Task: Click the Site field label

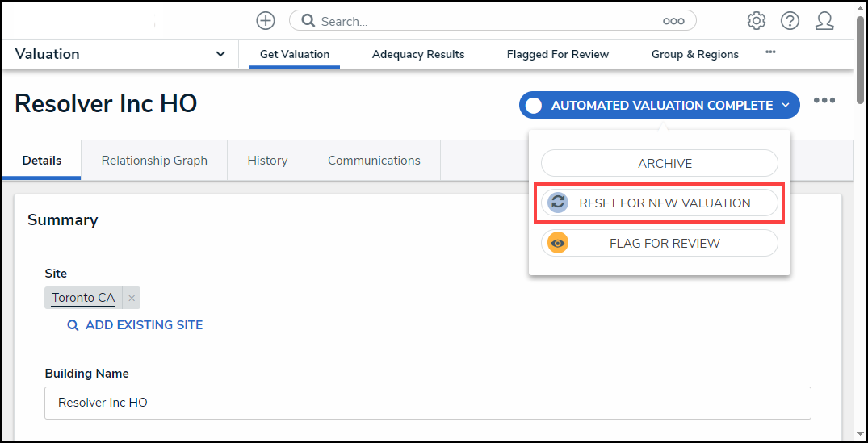Action: click(56, 274)
